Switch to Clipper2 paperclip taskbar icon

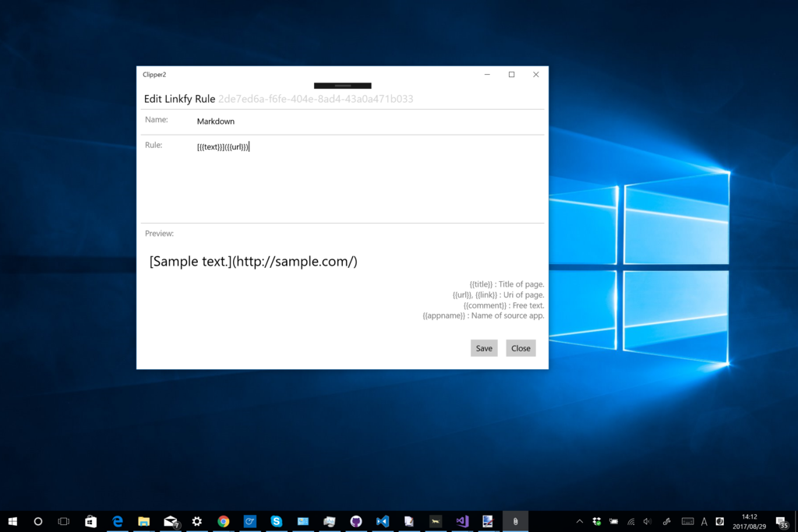516,521
